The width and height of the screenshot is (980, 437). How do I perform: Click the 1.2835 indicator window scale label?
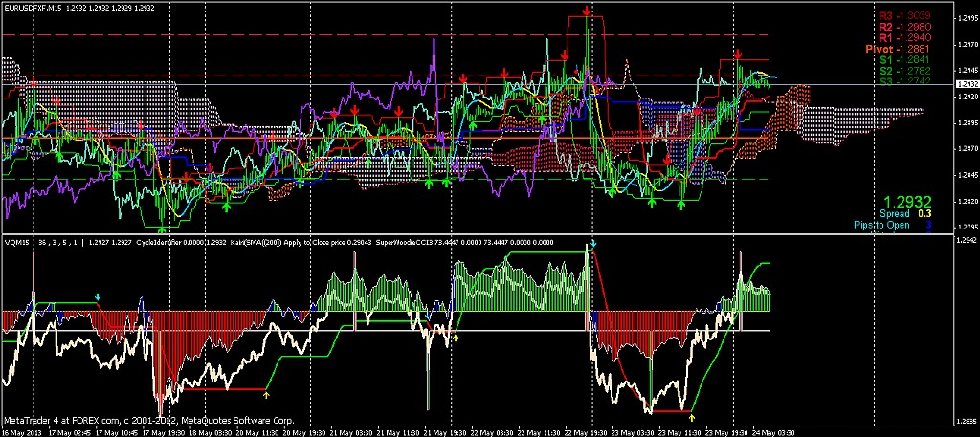click(968, 420)
